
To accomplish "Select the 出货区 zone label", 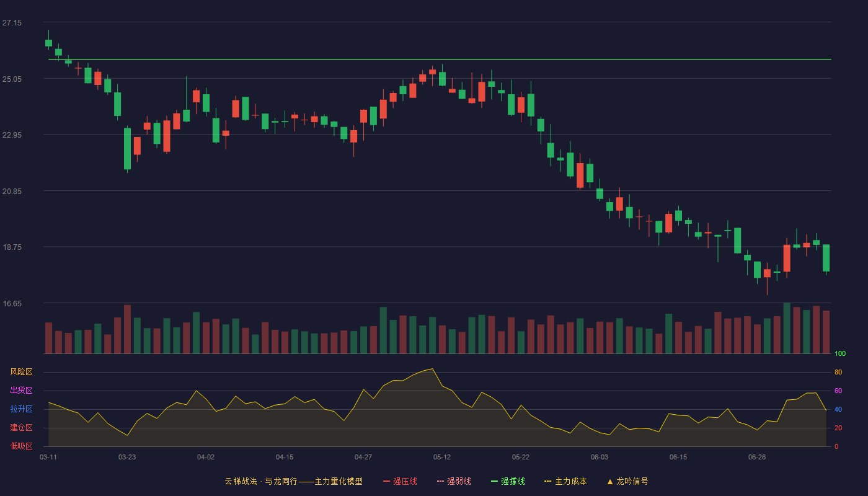I will [x=21, y=391].
